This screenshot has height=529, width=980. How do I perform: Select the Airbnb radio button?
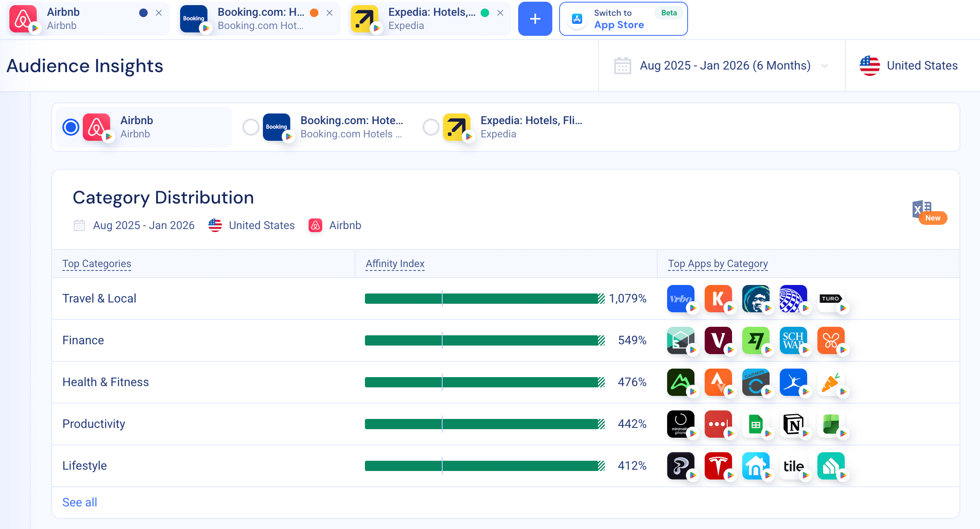(x=71, y=127)
